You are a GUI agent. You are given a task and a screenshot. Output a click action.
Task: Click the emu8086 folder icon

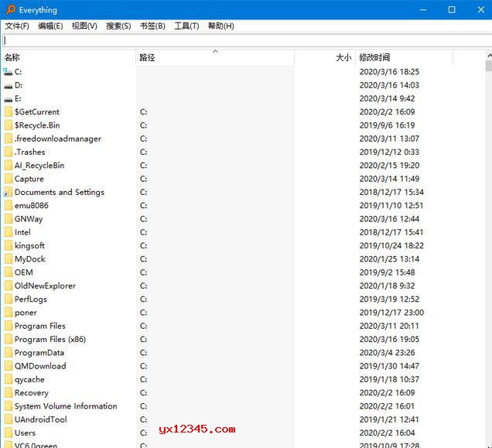9,205
